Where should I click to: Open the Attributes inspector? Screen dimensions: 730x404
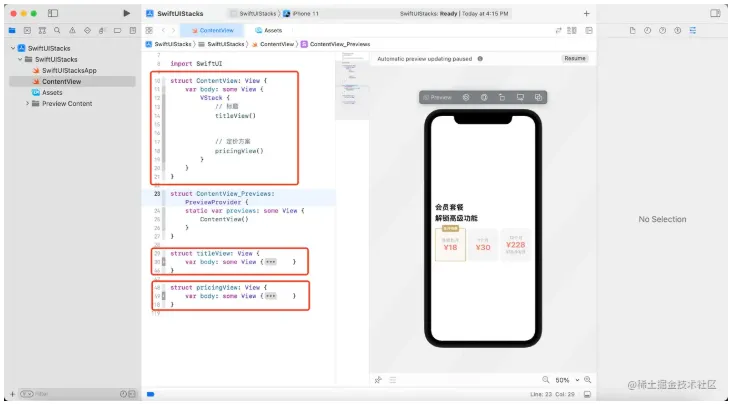(693, 31)
